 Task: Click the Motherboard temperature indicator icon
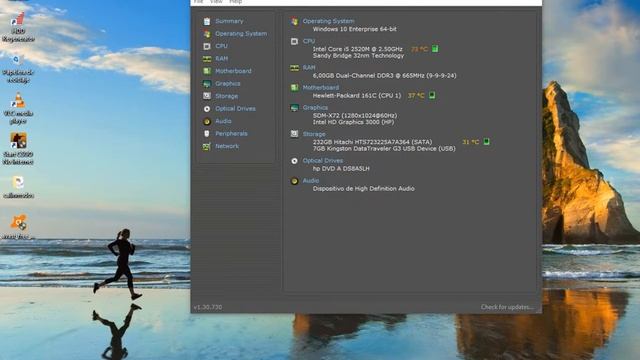432,95
